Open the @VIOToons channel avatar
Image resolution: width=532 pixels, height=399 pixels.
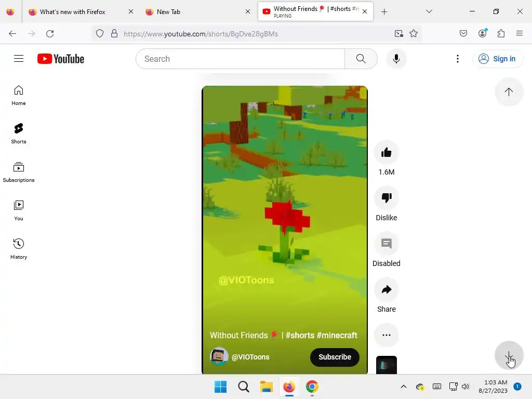(x=219, y=356)
